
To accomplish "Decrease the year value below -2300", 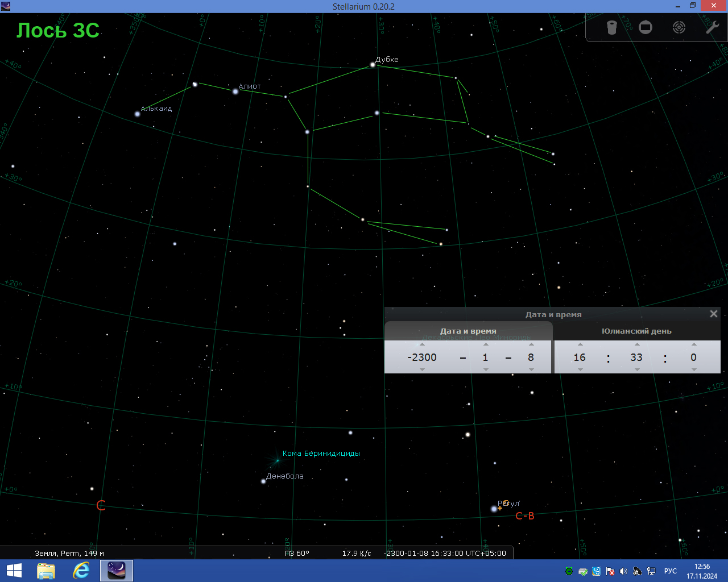I will coord(422,369).
